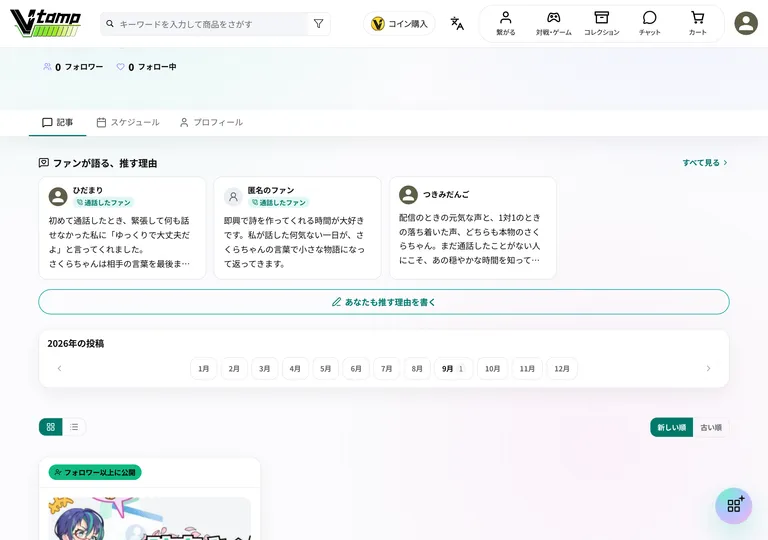Select 12月 in post calendar
This screenshot has height=540, width=768.
coord(562,368)
